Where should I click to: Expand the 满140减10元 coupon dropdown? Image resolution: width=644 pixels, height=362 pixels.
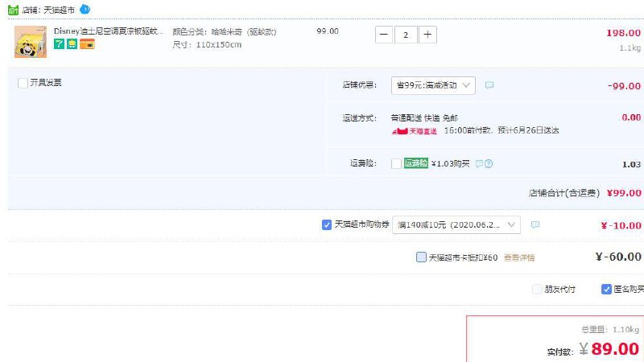(x=456, y=225)
